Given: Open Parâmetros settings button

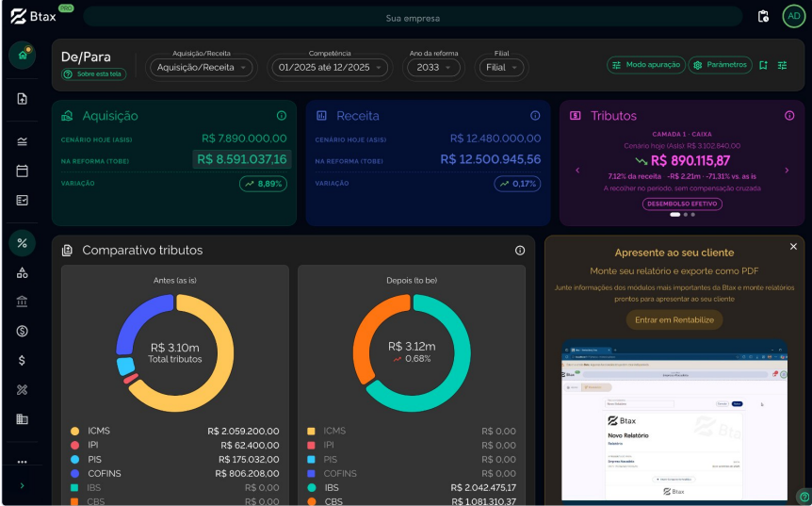Looking at the screenshot, I should click(x=721, y=65).
